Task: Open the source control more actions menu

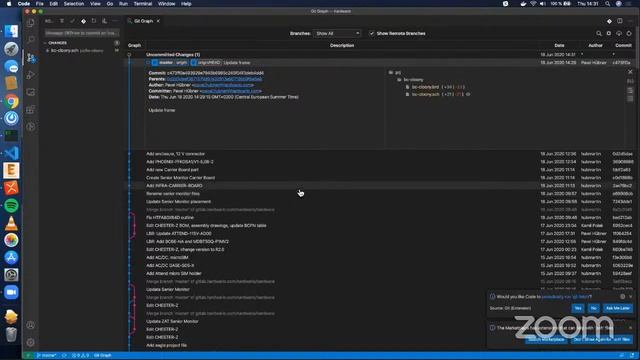Action: click(x=116, y=21)
